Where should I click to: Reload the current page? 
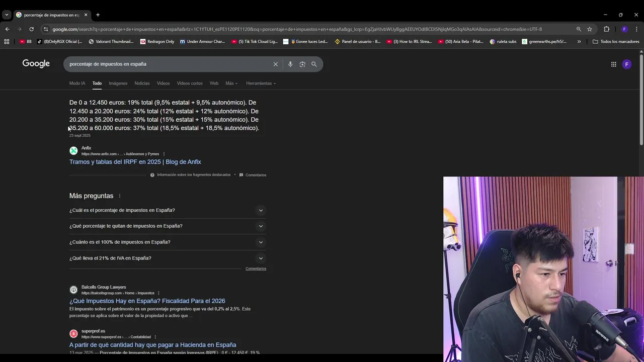[31, 29]
